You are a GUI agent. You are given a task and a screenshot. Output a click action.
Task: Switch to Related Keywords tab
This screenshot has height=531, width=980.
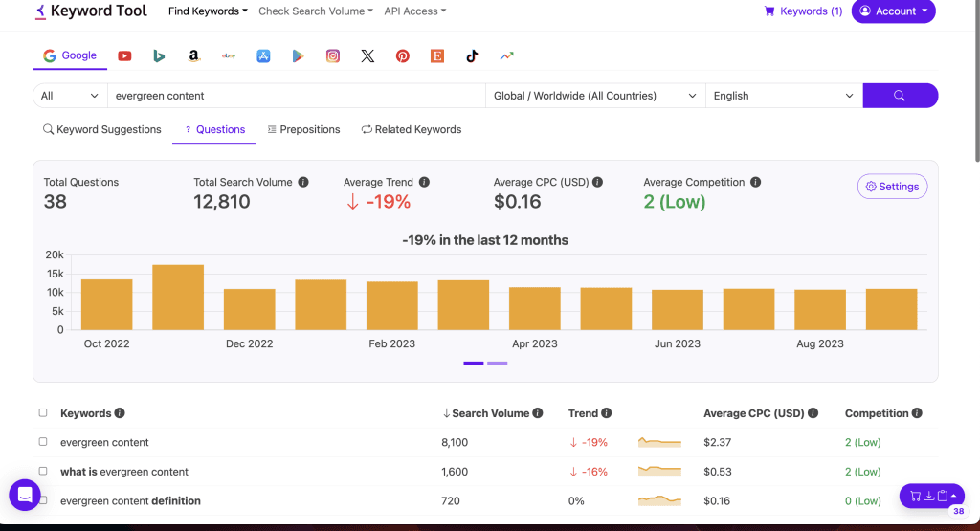412,129
